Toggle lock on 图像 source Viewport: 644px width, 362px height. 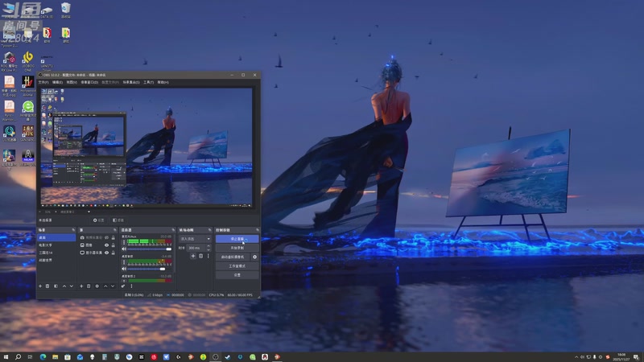114,245
